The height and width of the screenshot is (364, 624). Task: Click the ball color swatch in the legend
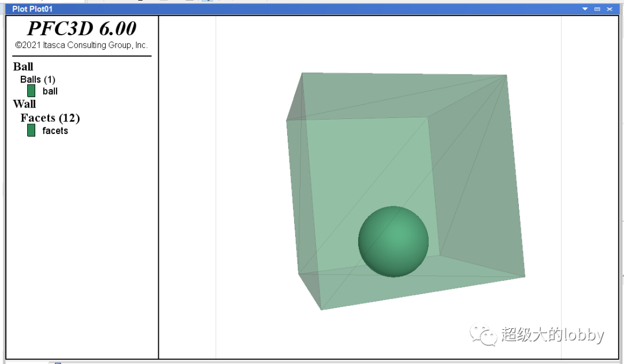(31, 90)
